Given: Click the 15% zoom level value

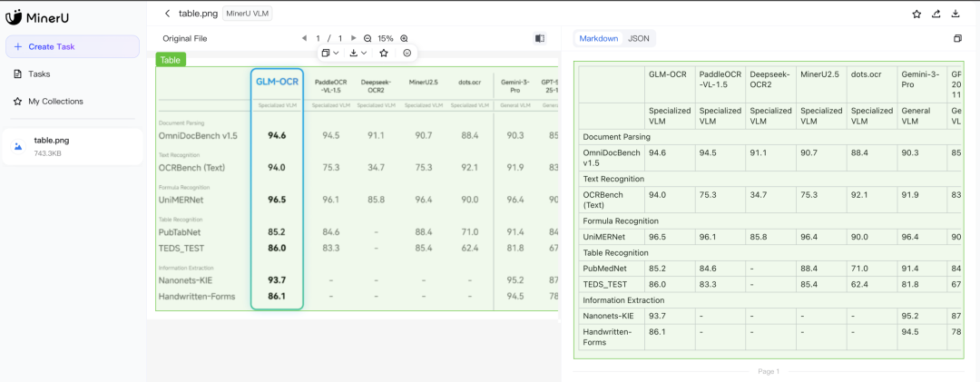Looking at the screenshot, I should coord(386,38).
